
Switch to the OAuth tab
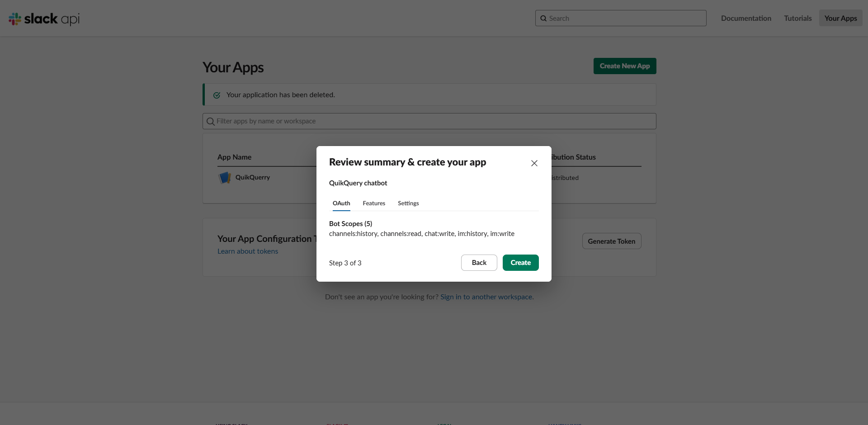(341, 203)
